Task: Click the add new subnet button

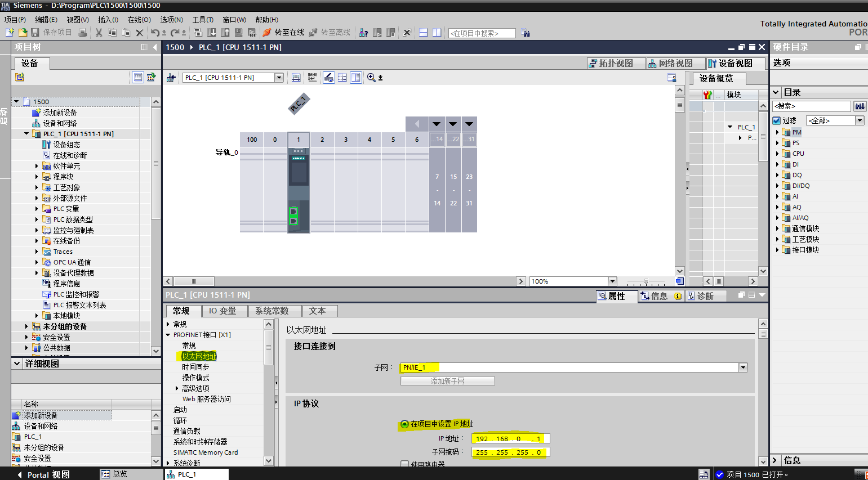Action: pyautogui.click(x=448, y=381)
